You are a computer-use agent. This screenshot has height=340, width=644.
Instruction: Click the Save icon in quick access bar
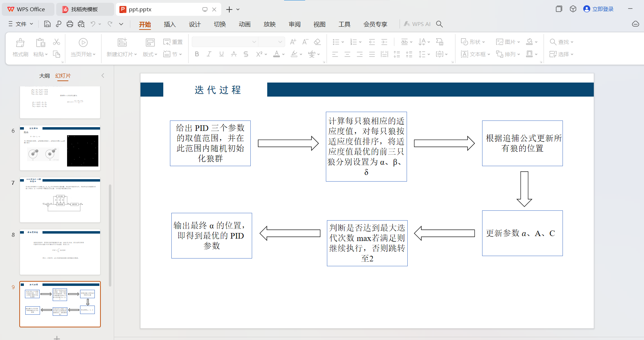[47, 24]
